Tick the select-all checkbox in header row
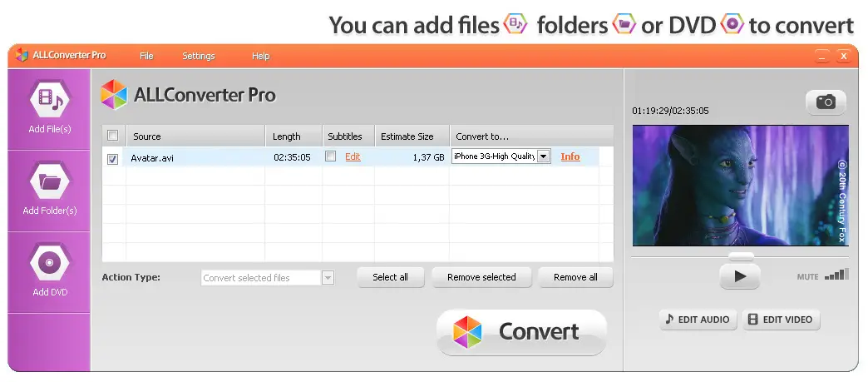 pyautogui.click(x=112, y=136)
